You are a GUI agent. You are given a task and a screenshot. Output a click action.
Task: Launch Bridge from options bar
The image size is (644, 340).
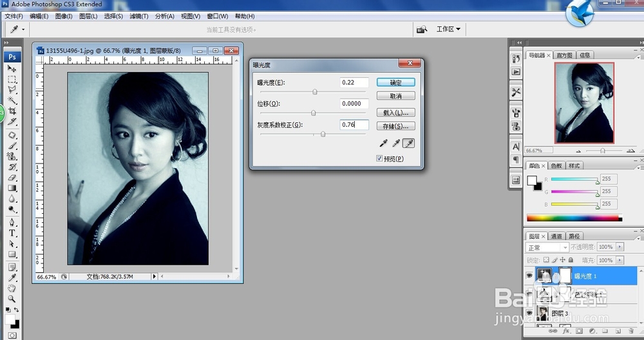click(421, 30)
